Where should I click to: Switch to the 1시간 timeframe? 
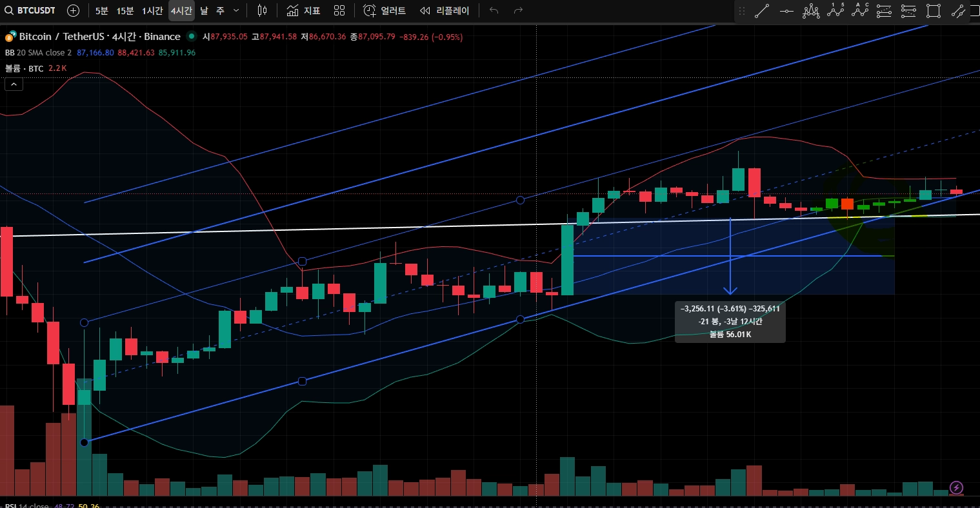point(152,10)
